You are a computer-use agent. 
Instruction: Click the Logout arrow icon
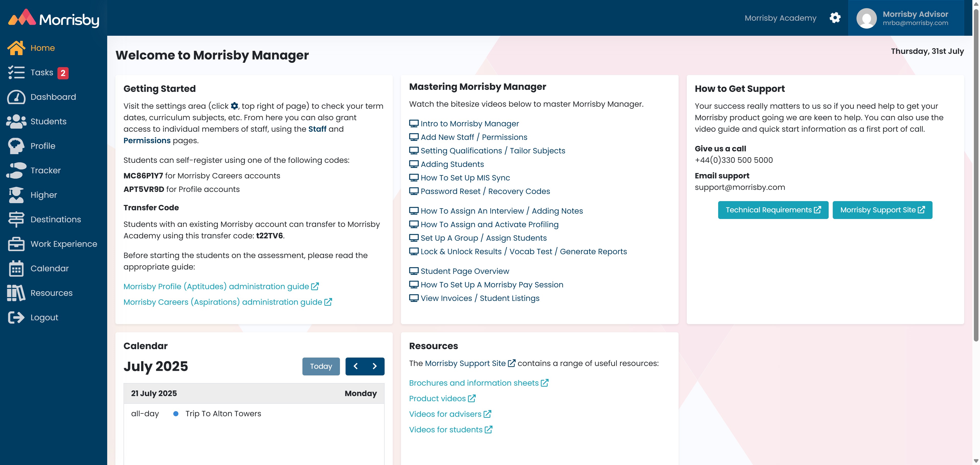[x=16, y=317]
